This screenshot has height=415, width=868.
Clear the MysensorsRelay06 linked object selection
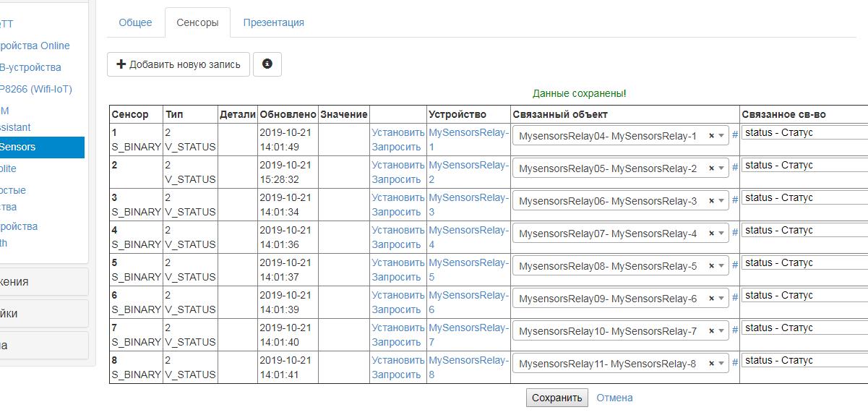click(x=711, y=201)
